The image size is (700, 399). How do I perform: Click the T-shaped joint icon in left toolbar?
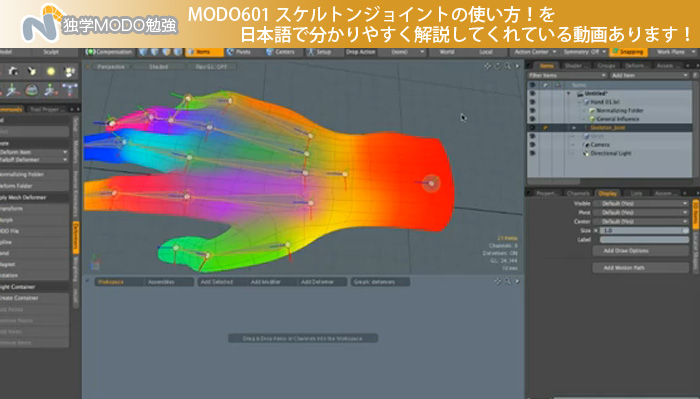click(70, 90)
